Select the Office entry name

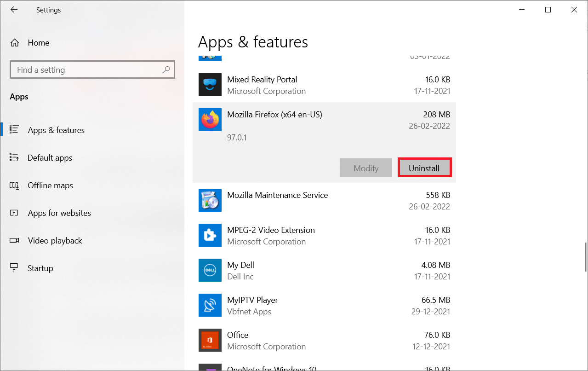tap(238, 335)
